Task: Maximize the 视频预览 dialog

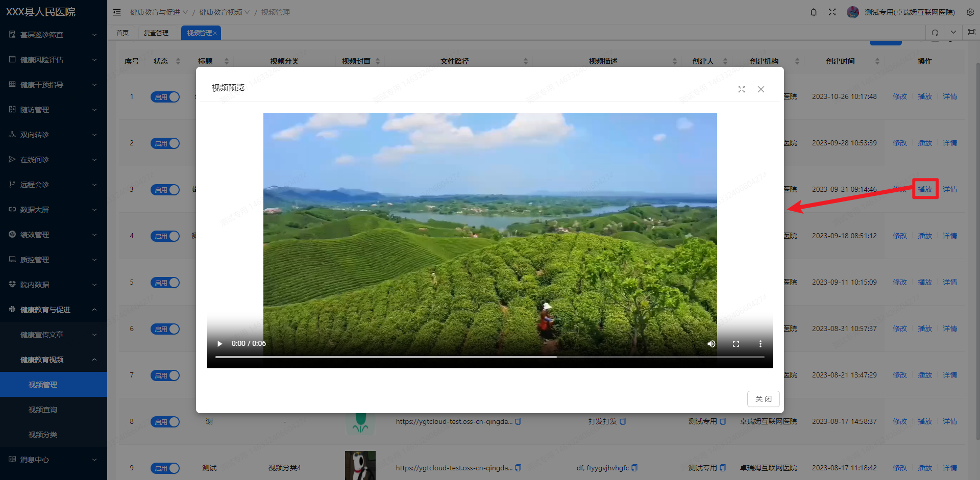Action: tap(742, 89)
